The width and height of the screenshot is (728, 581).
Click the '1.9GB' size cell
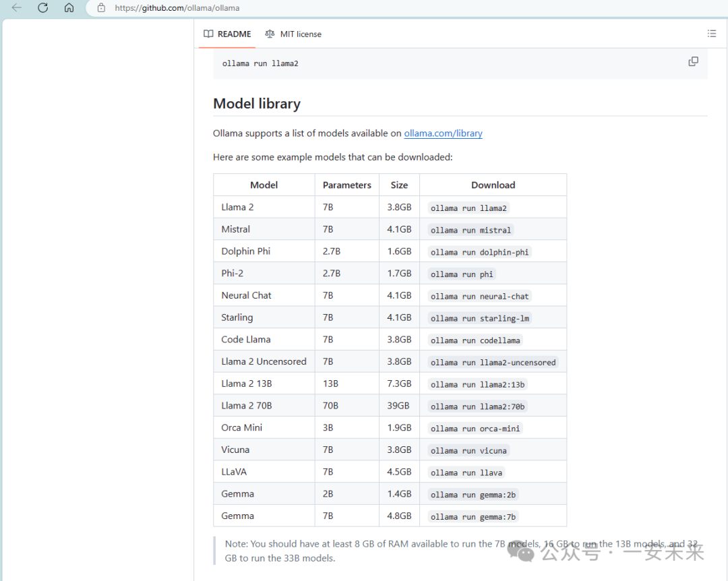[399, 428]
